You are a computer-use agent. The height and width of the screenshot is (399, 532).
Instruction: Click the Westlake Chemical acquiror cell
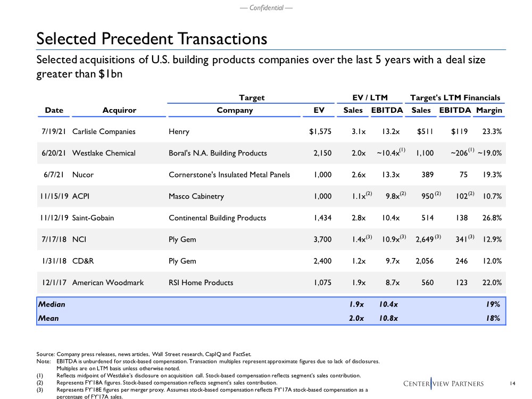click(104, 153)
